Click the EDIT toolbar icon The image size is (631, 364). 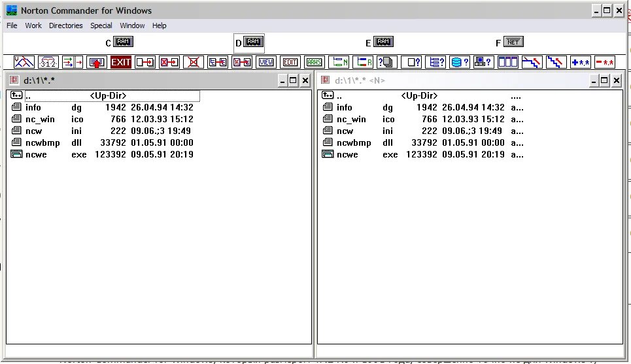coord(290,62)
